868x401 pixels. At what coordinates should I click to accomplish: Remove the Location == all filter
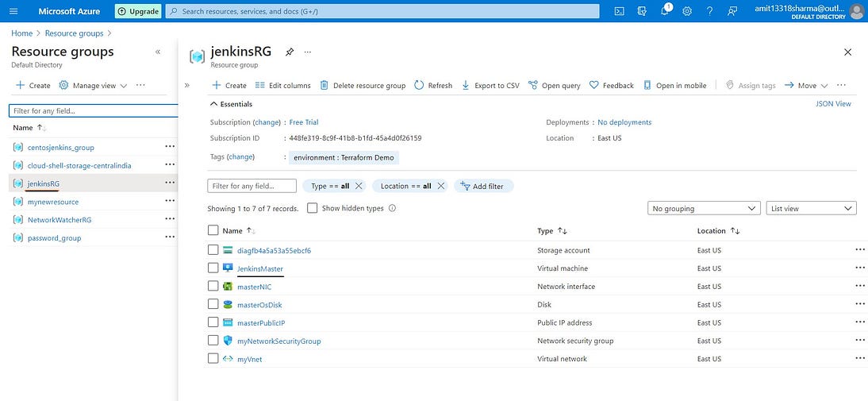[440, 186]
